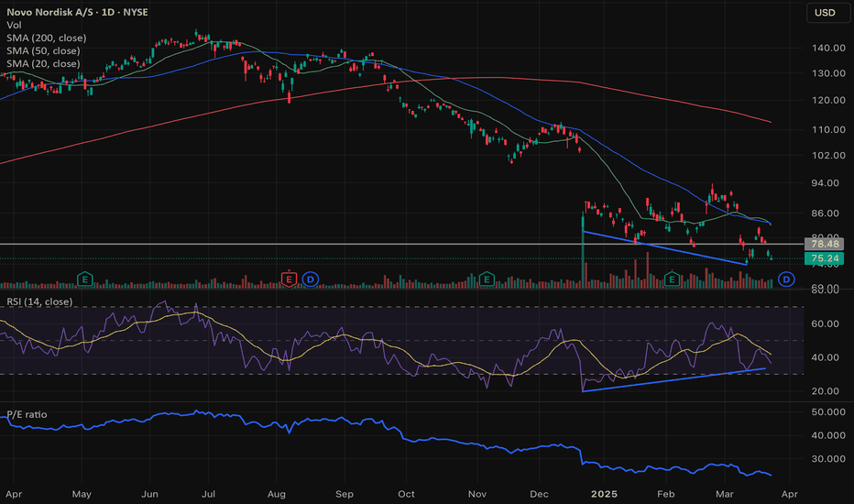Click the dividend marker in August
Screen dimensions: 854x504
pyautogui.click(x=310, y=279)
